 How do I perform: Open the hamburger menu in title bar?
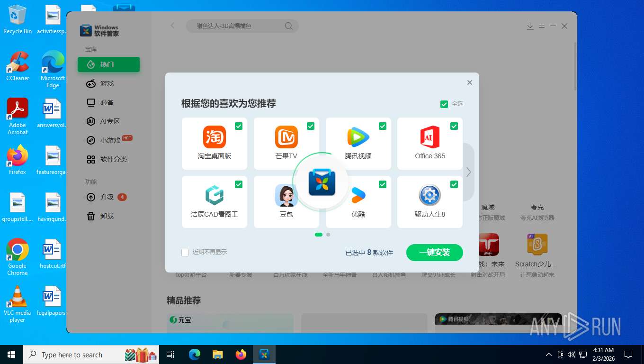pos(542,26)
